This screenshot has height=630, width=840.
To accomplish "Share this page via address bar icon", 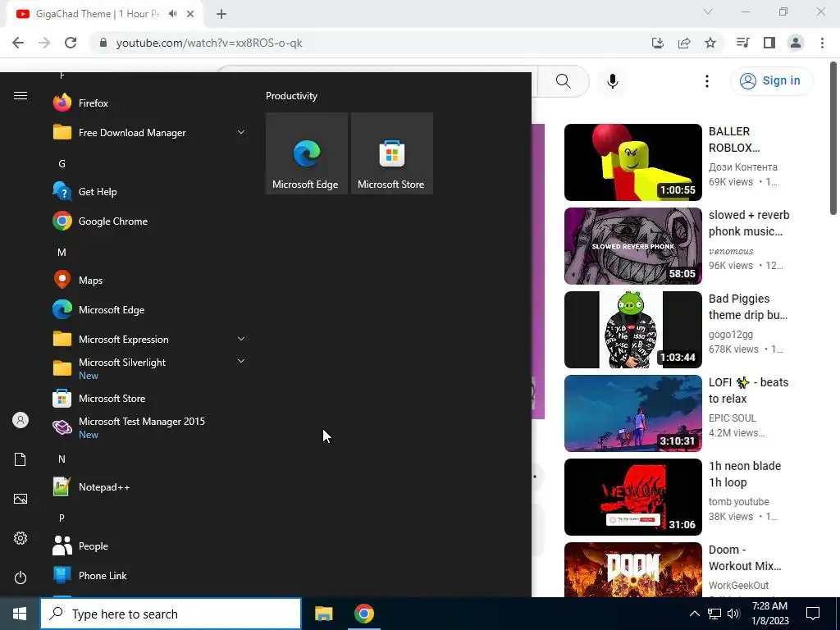I will (684, 43).
